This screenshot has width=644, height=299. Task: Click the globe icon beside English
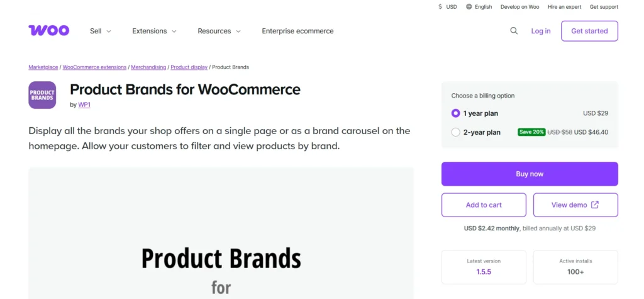tap(469, 7)
